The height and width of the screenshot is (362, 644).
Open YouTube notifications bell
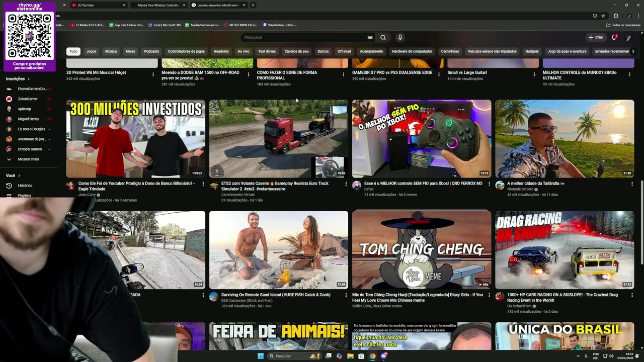point(614,37)
